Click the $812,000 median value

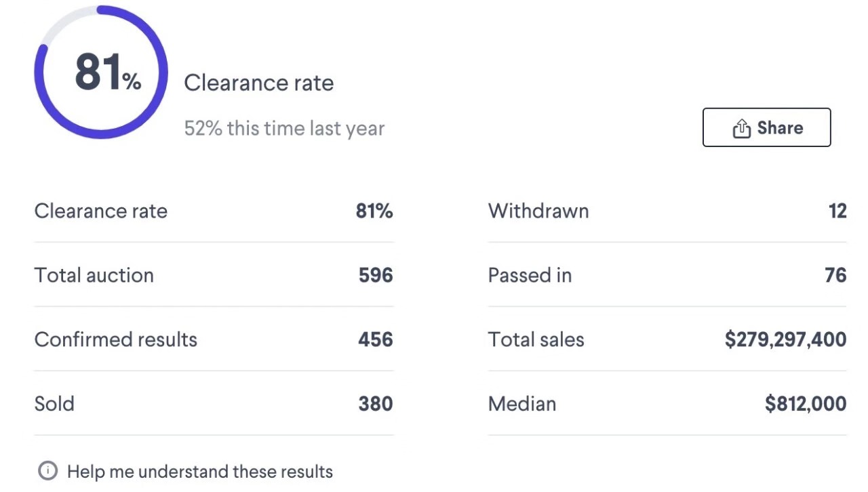806,404
